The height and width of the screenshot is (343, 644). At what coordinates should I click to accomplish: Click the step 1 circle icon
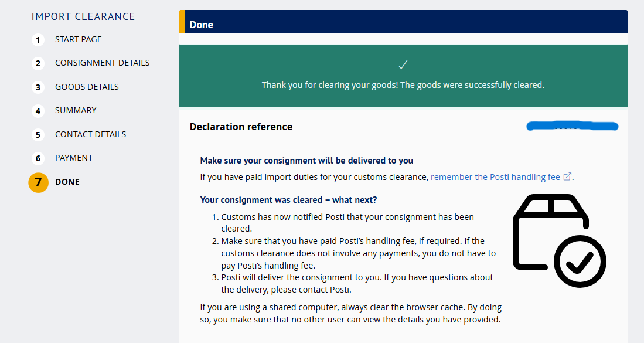pyautogui.click(x=38, y=40)
